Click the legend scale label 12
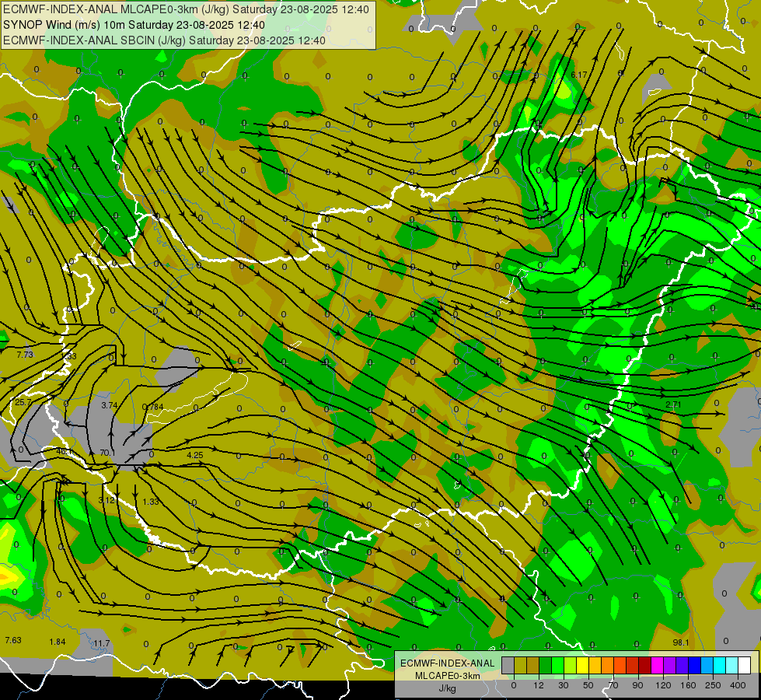Image resolution: width=761 pixels, height=700 pixels. coord(539,685)
